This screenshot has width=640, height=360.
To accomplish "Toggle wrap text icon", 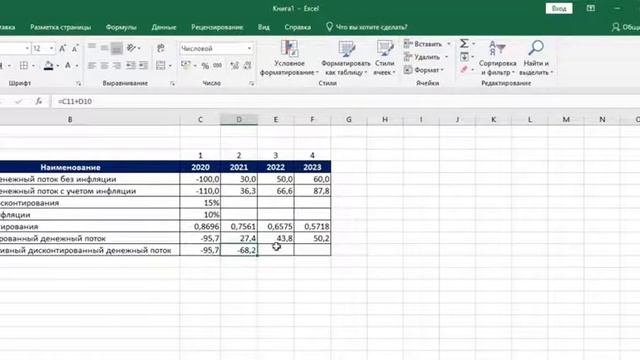I will 161,48.
